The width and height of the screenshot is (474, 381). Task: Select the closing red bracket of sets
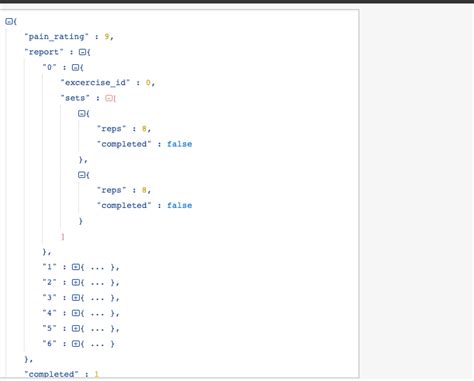(x=63, y=236)
